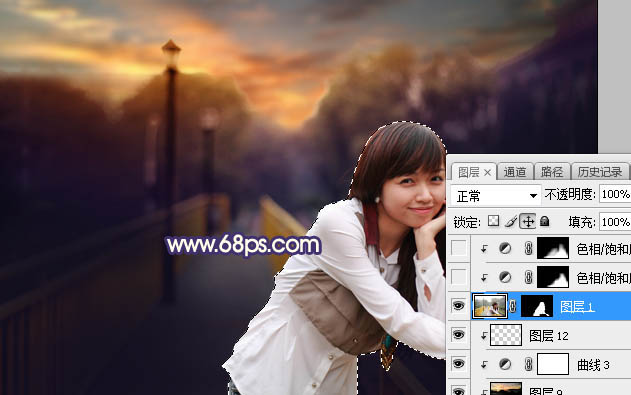This screenshot has width=631, height=395.
Task: Show the second 色相/饱和度 layer visibility box
Action: point(458,277)
